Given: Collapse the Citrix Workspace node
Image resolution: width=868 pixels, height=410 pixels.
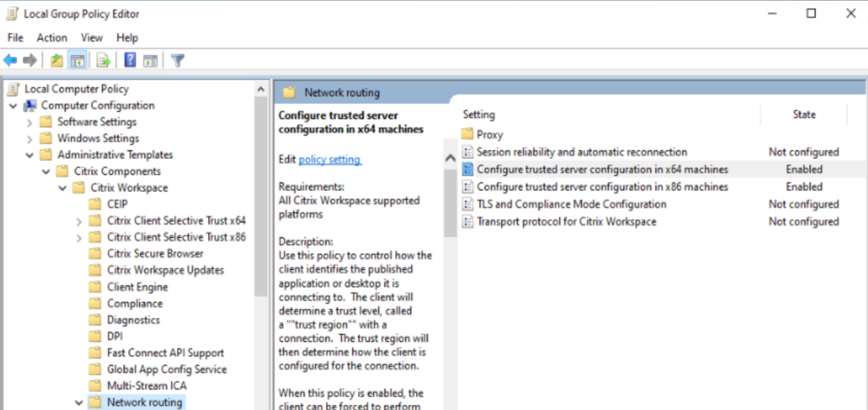Looking at the screenshot, I should coord(63,188).
